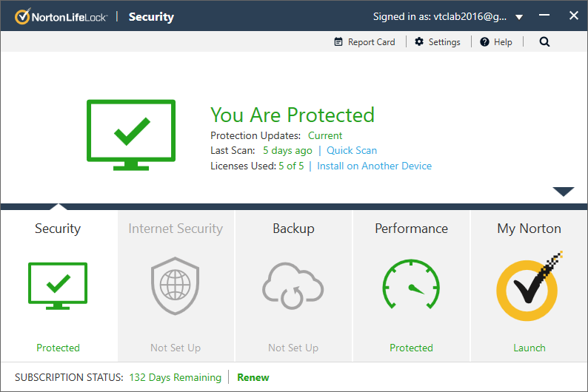Click the large green protected monitor icon
588x392 pixels.
(x=131, y=132)
